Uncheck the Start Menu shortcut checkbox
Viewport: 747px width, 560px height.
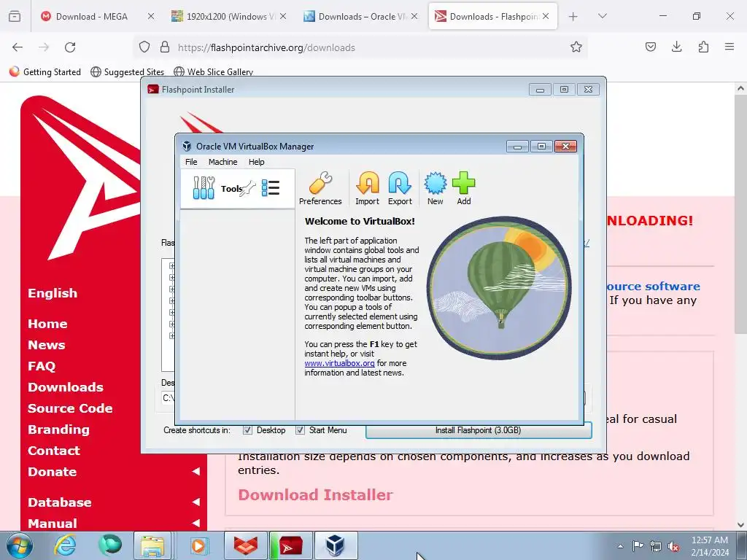pos(300,430)
